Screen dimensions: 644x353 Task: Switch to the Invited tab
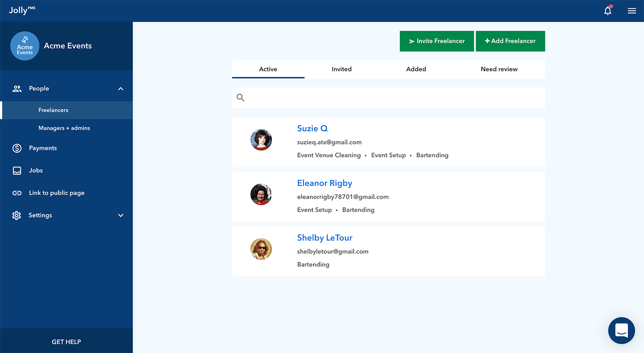pyautogui.click(x=341, y=69)
